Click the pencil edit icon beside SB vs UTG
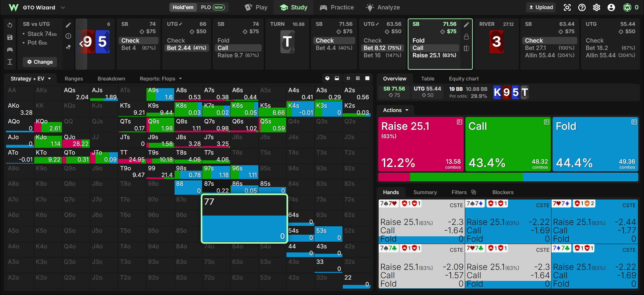644x295 pixels. (x=68, y=25)
